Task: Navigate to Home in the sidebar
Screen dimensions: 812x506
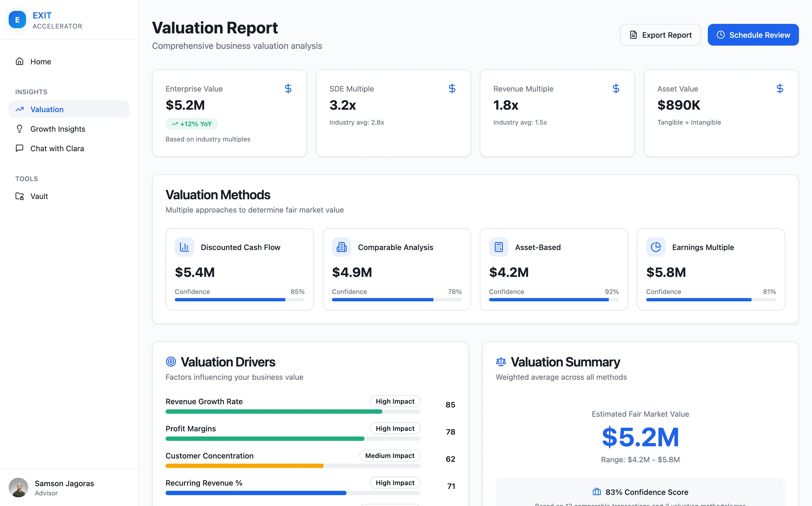Action: click(x=40, y=62)
